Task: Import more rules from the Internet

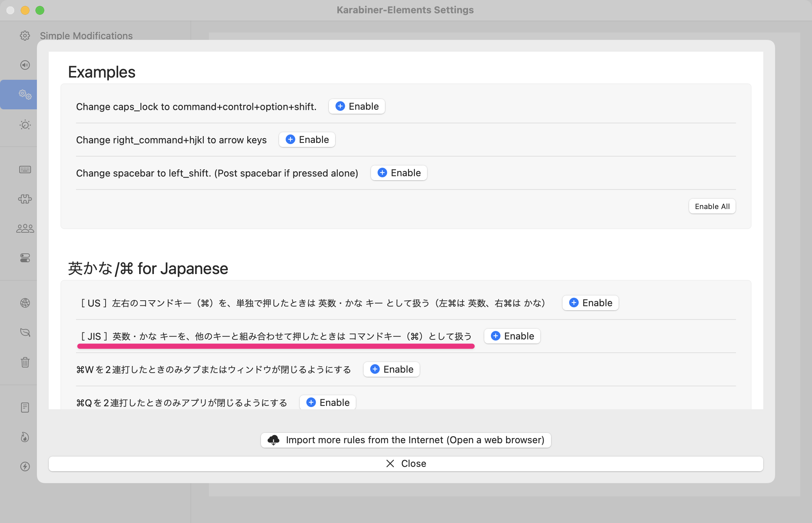Action: 406,440
